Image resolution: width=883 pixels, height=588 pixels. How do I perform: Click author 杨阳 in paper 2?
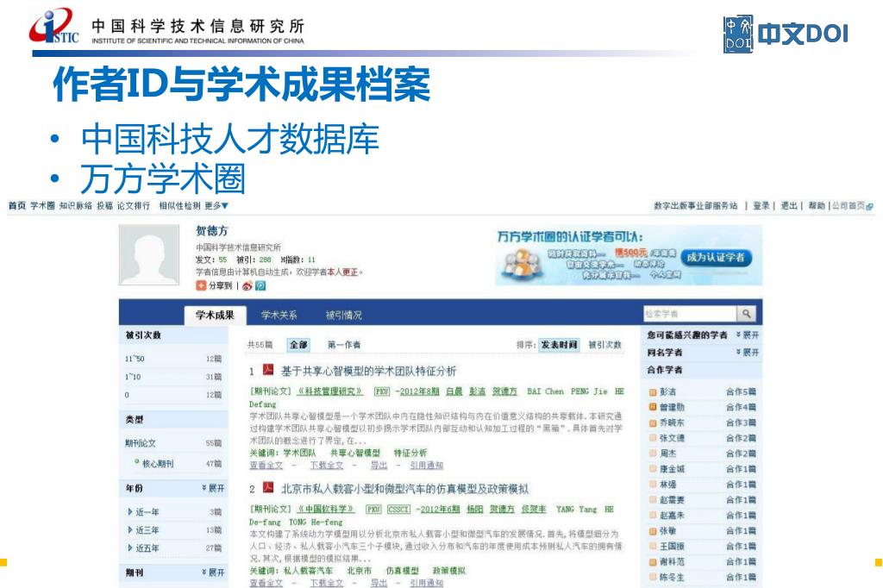point(475,510)
